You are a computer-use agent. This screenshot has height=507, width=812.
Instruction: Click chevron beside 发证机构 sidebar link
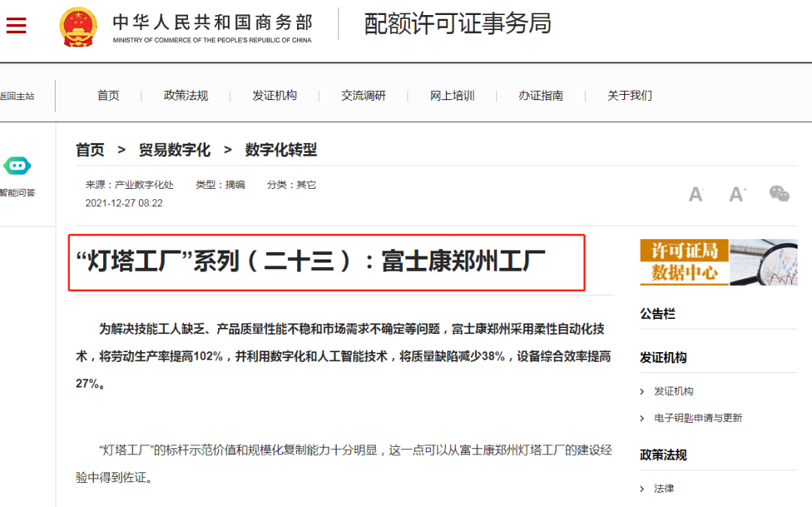[x=642, y=391]
